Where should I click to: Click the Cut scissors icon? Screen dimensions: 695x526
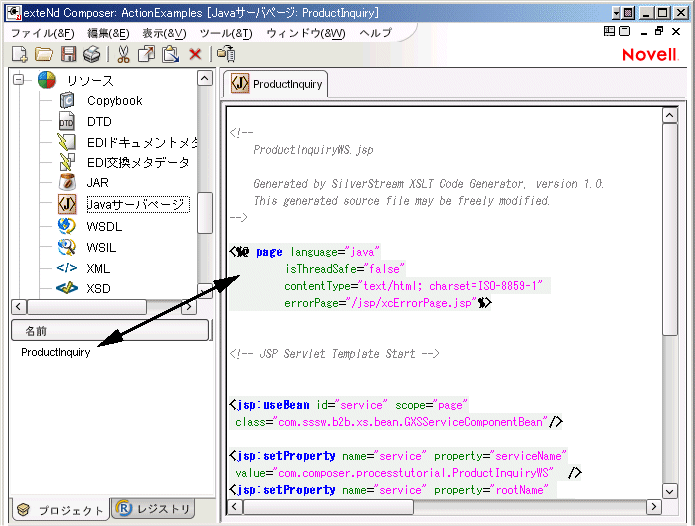coord(123,54)
